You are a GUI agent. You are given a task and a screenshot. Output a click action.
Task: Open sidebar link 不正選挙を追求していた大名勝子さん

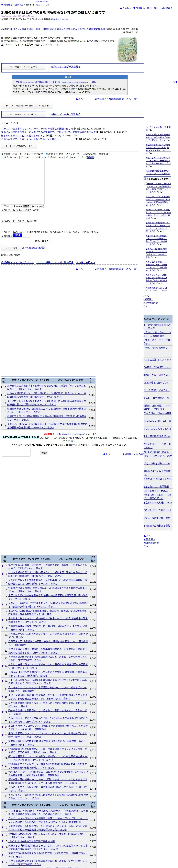click(x=158, y=149)
